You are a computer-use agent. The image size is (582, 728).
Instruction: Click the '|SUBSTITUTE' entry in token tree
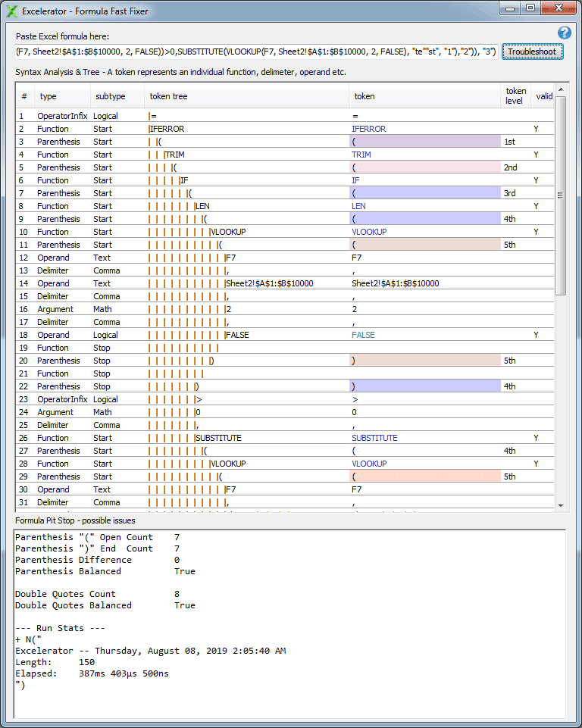[217, 438]
